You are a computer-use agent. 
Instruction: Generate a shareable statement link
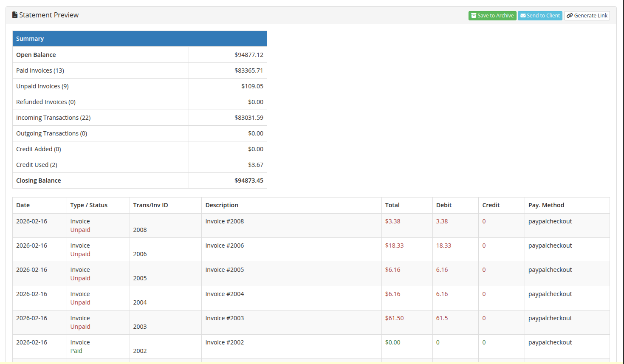point(587,15)
